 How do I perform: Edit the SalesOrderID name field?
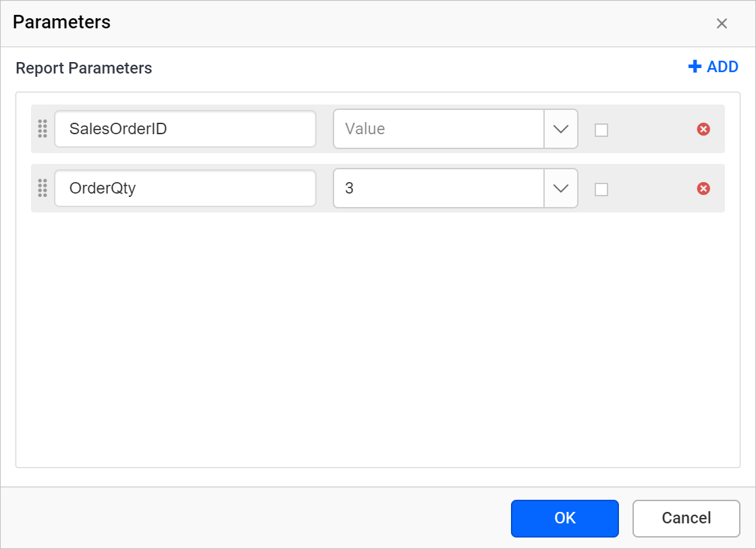[x=185, y=129]
